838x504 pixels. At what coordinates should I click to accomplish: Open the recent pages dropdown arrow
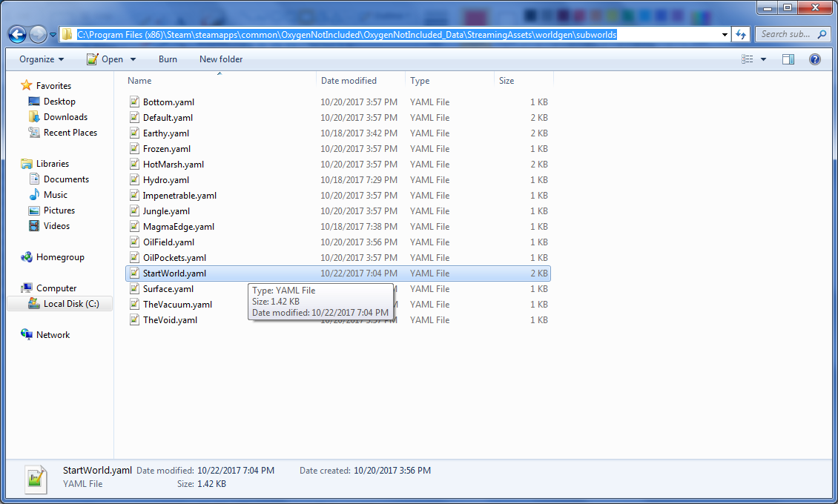pyautogui.click(x=53, y=36)
